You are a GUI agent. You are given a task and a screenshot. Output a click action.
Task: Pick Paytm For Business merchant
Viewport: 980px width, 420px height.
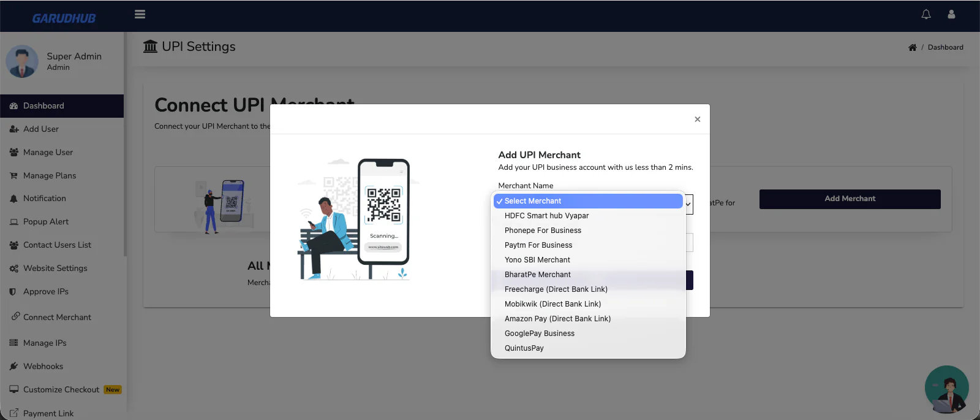pos(538,245)
